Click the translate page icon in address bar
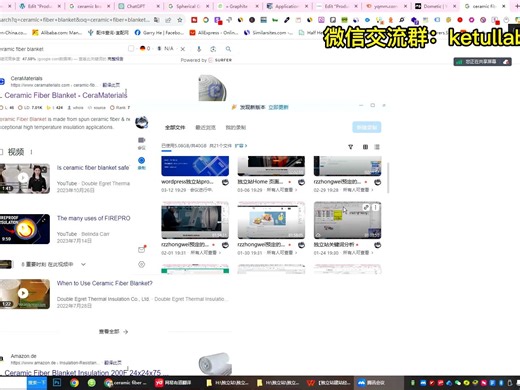The width and height of the screenshot is (520, 390). [x=156, y=20]
